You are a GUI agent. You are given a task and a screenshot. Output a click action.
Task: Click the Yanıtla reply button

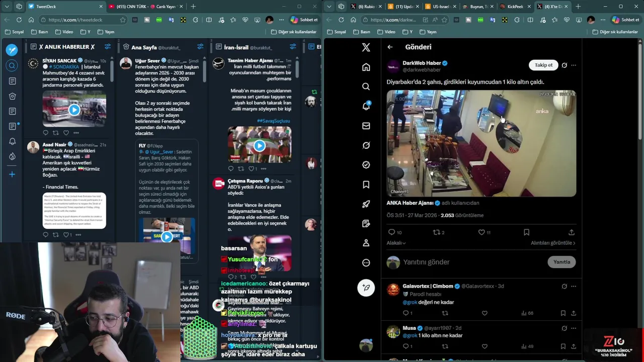coord(561,262)
